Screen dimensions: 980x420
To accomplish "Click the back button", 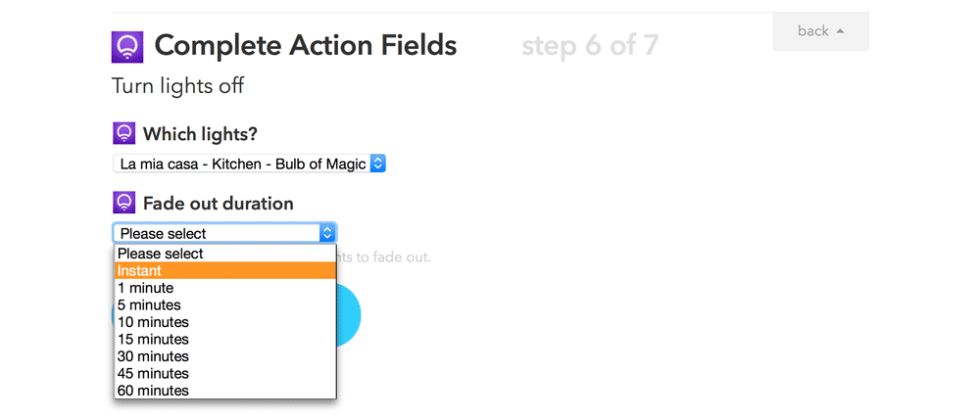I will [x=820, y=31].
